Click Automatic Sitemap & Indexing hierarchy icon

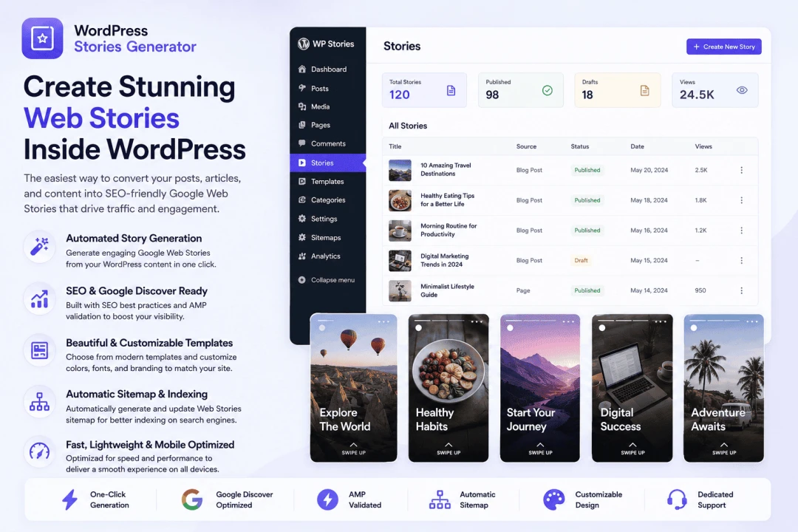point(39,402)
